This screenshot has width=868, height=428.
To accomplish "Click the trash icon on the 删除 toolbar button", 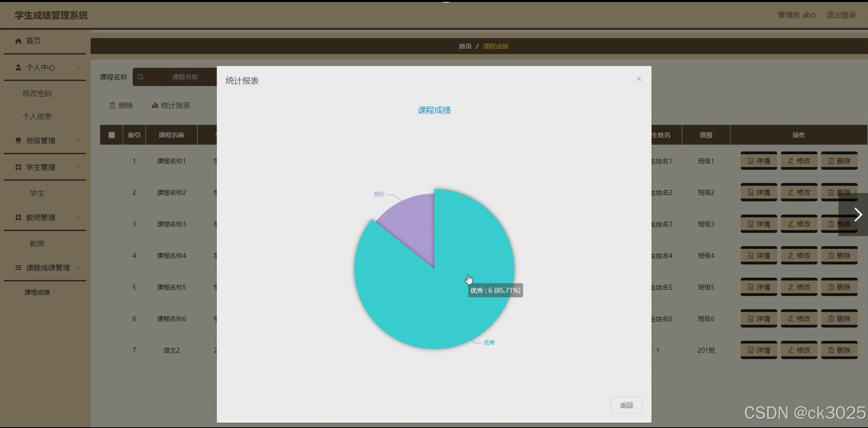I will point(112,105).
